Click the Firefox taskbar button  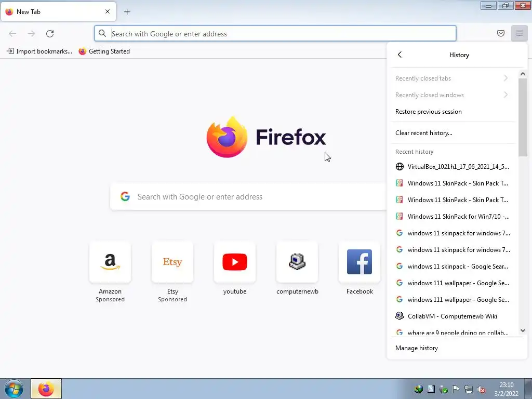click(46, 389)
